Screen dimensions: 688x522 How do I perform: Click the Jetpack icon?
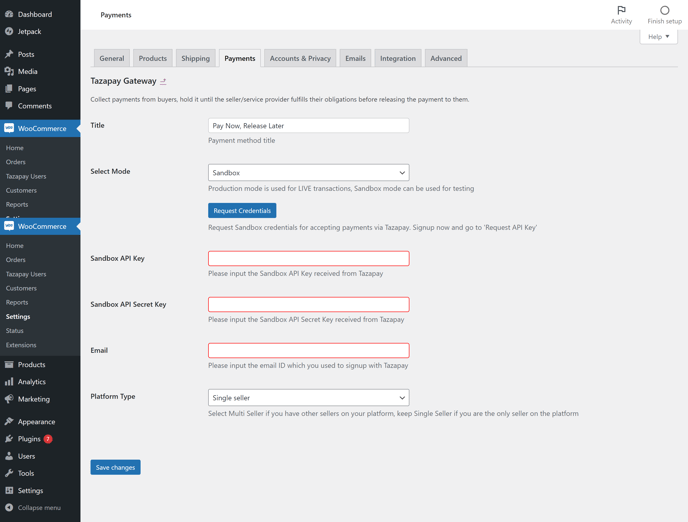click(9, 31)
